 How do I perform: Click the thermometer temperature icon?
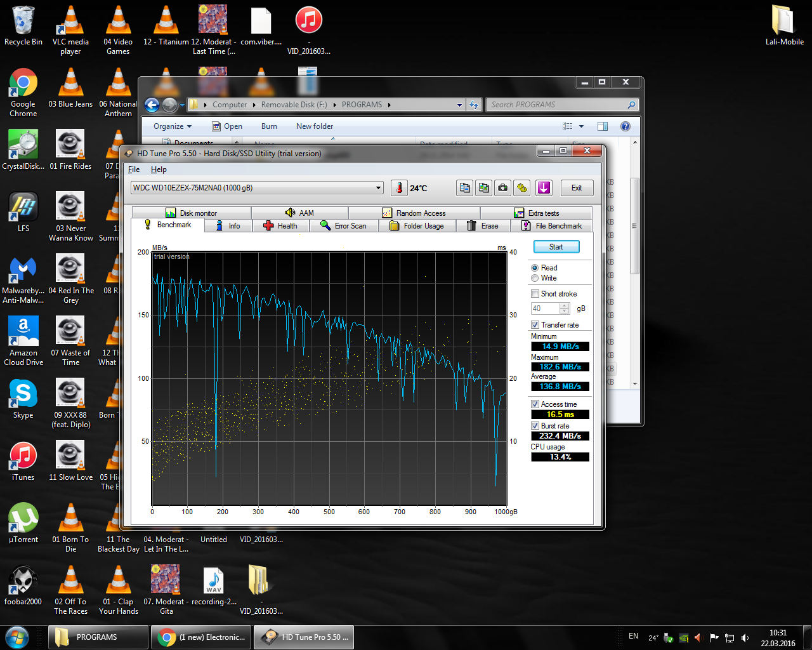[399, 188]
